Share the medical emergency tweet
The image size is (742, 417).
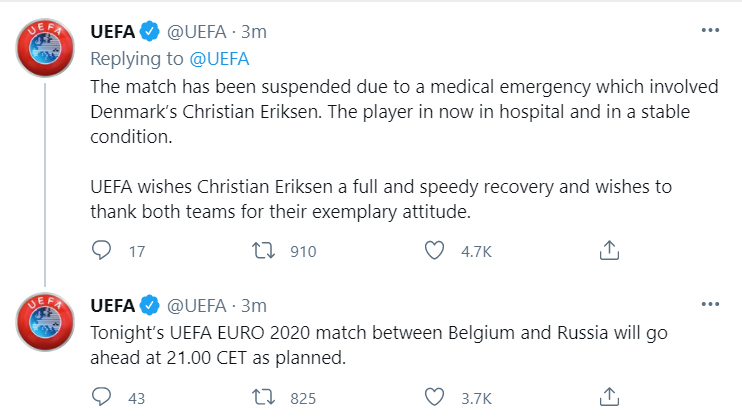coord(609,250)
